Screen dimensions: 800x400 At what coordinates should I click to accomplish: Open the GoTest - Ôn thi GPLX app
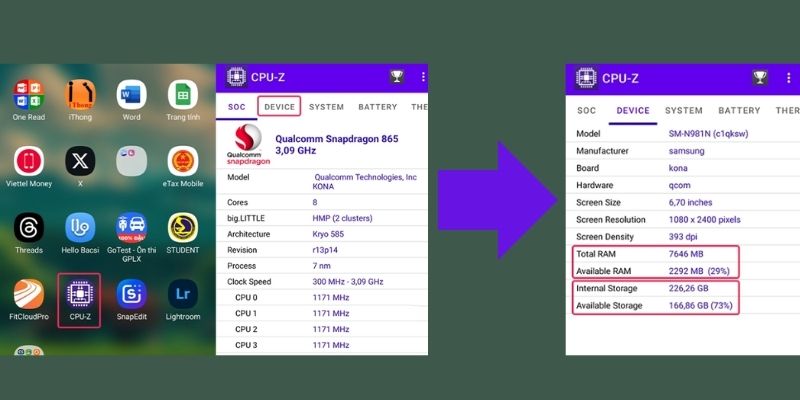(x=131, y=228)
